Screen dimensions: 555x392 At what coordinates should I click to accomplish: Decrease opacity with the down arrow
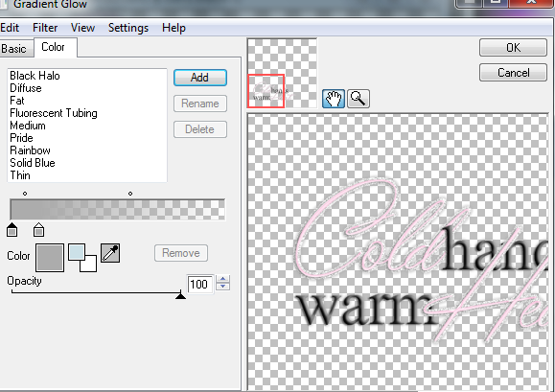[x=223, y=288]
